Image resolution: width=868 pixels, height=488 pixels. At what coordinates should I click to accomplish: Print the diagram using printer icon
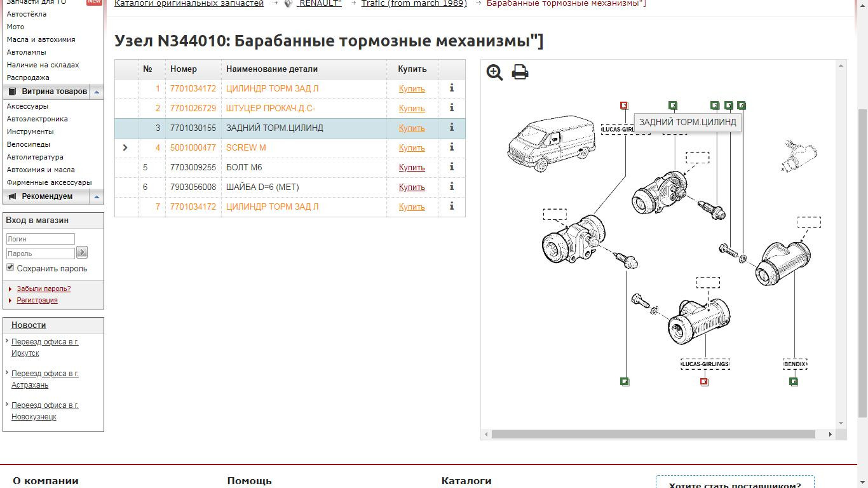[520, 72]
